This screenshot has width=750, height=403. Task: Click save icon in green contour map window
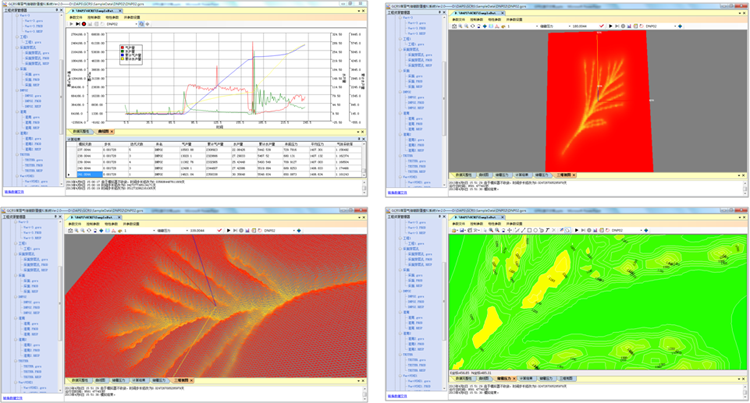pyautogui.click(x=462, y=230)
